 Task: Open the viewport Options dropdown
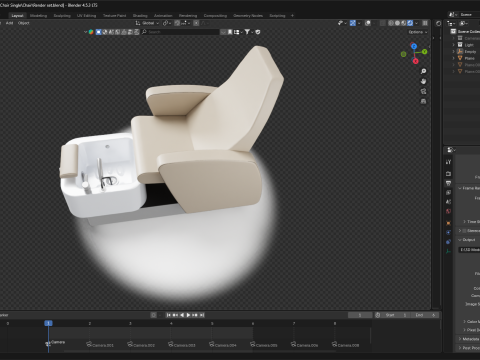tap(418, 32)
